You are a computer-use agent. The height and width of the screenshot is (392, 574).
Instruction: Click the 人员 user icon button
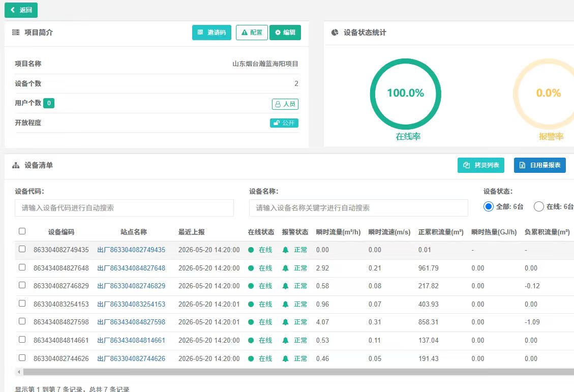coord(285,104)
